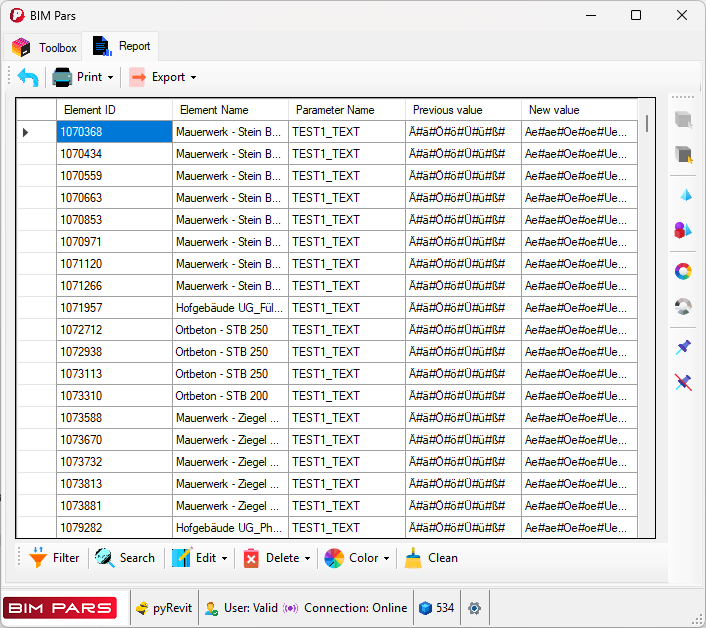Click the colored shapes icon in sidebar
The image size is (706, 628).
click(x=684, y=230)
